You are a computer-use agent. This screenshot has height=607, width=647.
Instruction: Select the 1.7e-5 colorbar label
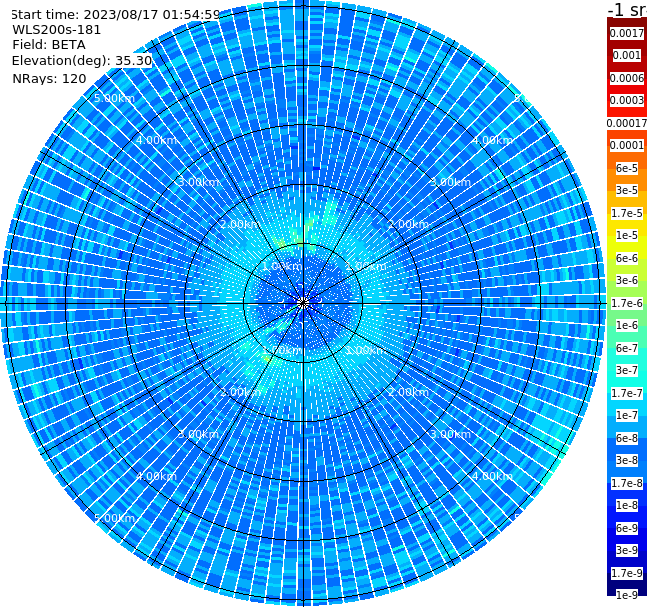tap(627, 213)
